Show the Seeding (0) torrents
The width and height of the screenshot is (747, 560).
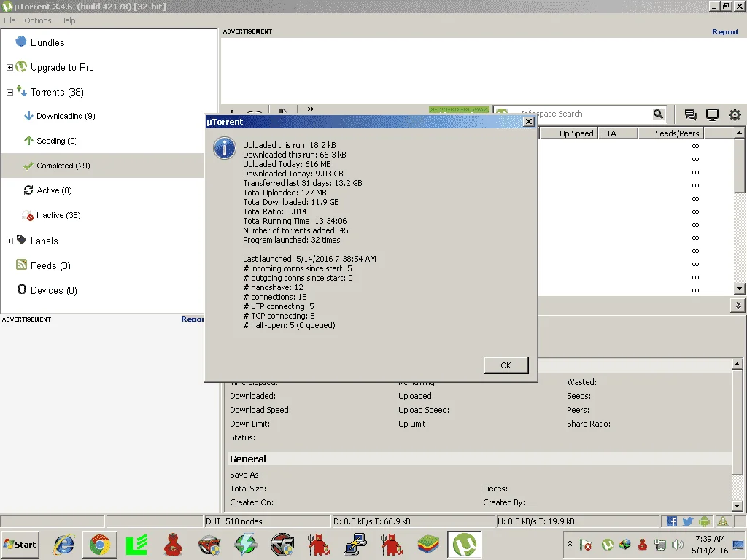point(57,141)
